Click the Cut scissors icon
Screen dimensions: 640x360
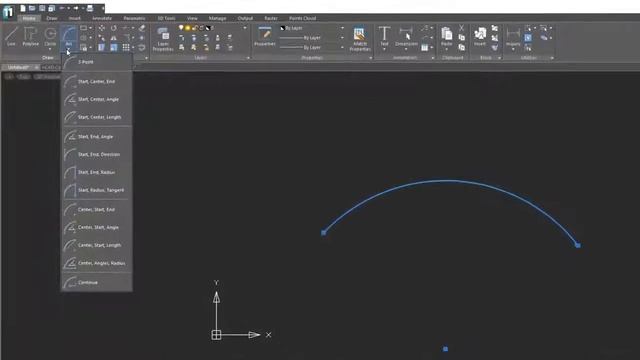(462, 28)
